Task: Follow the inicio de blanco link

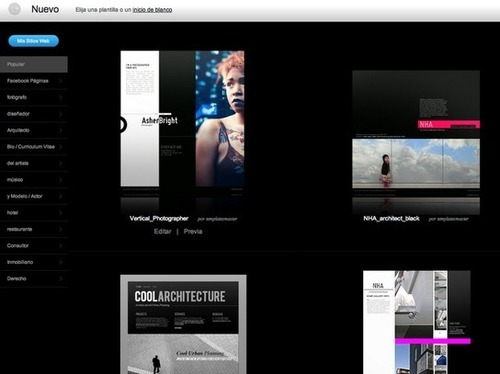Action: click(152, 10)
